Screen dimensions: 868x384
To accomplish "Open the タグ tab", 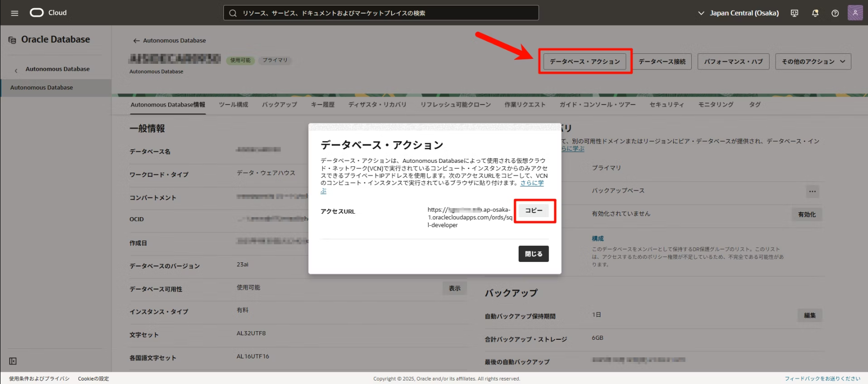I will [755, 105].
